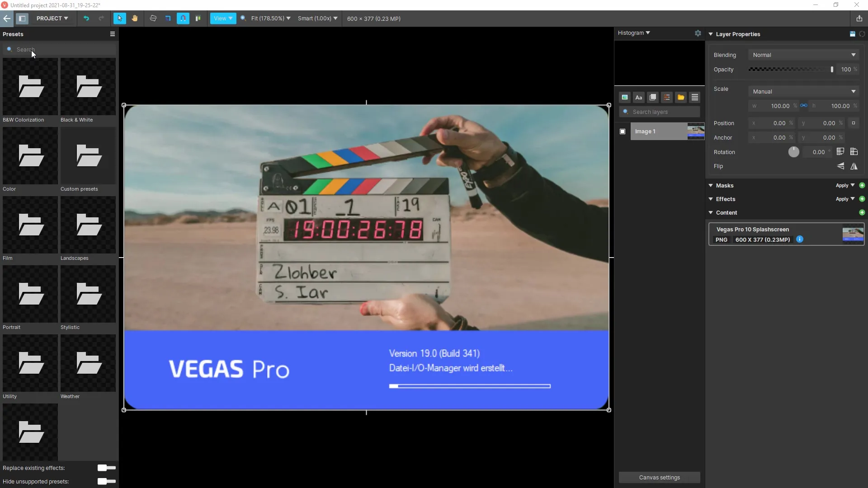Click the Canvas settings button

[659, 477]
